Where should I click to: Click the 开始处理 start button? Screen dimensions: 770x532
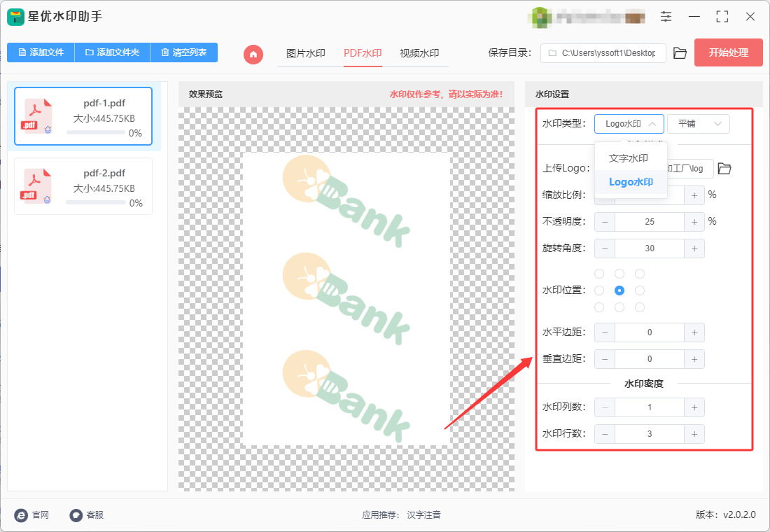coord(728,52)
